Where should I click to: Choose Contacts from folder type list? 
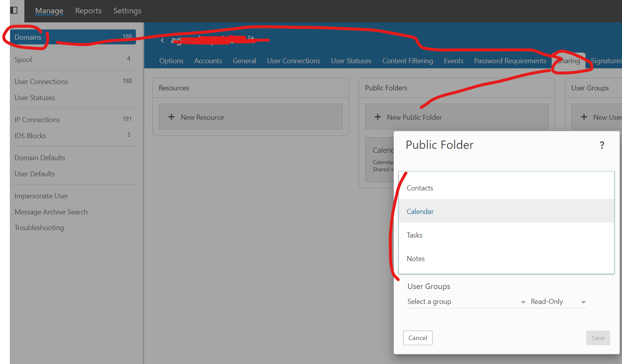(x=420, y=188)
